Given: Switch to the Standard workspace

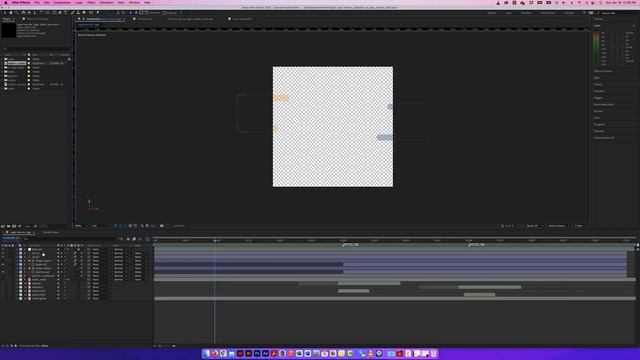Looking at the screenshot, I should point(526,13).
